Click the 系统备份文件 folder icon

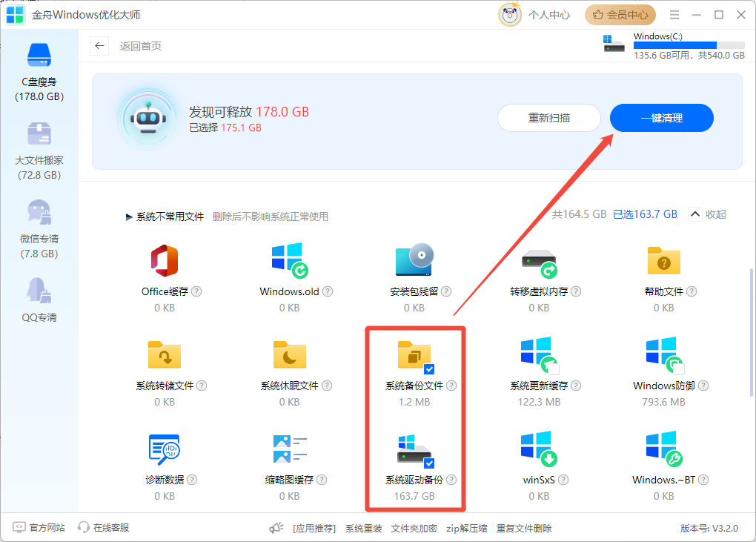tap(413, 354)
